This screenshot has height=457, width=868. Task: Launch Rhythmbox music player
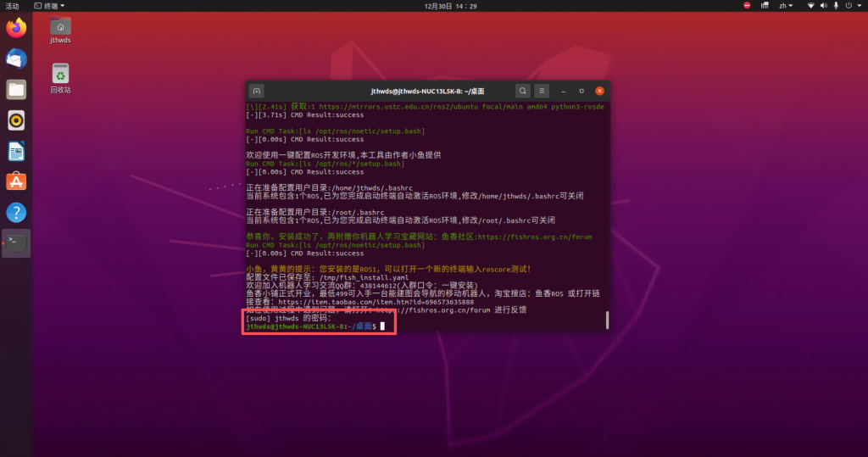(16, 120)
